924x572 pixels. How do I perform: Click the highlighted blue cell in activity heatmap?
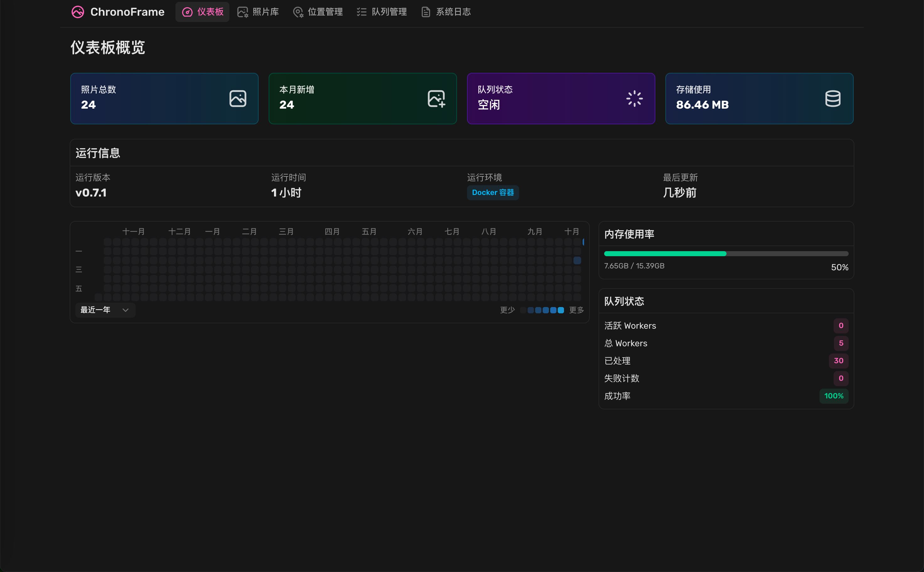577,260
